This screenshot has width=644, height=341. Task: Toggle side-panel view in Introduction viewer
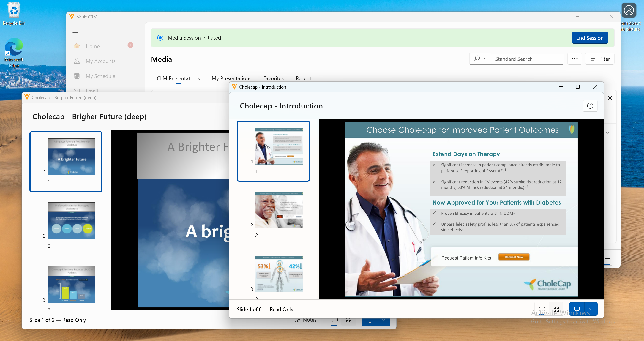click(x=542, y=309)
